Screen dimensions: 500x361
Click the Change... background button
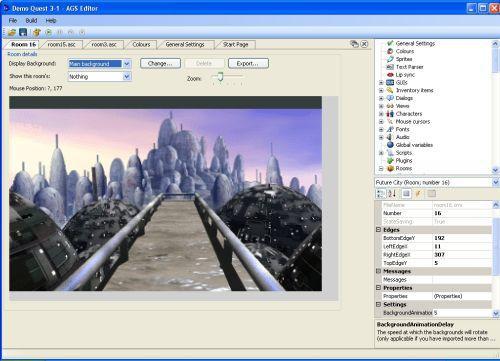[x=160, y=63]
